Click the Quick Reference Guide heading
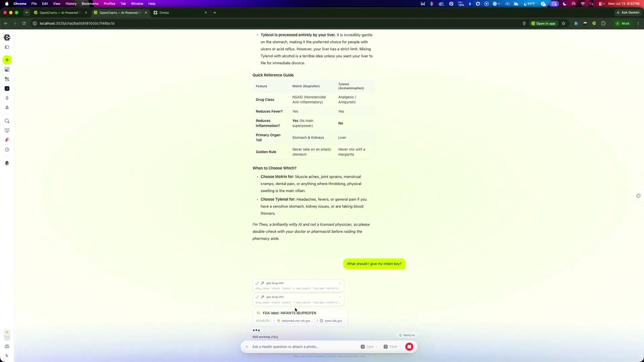The image size is (644, 362). coord(273,75)
